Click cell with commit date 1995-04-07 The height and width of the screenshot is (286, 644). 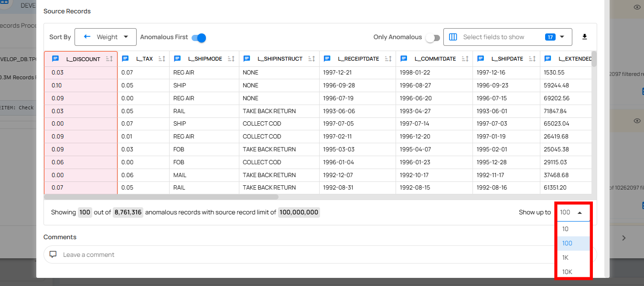point(434,149)
